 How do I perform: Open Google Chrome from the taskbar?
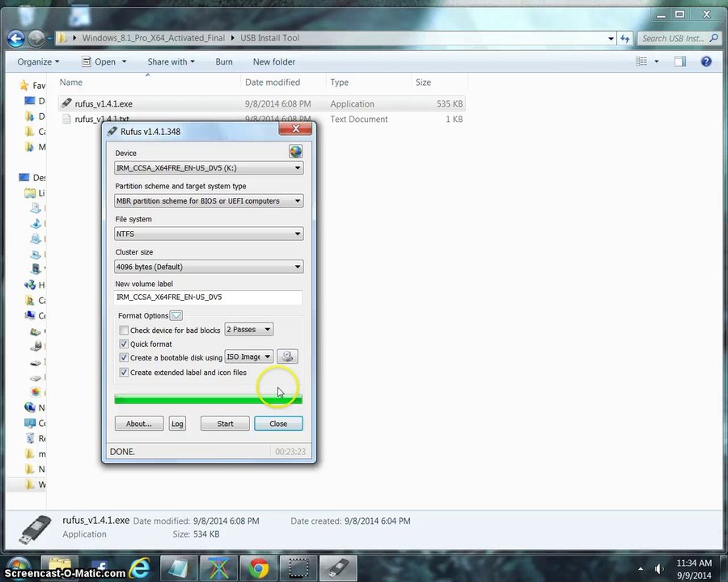pos(259,568)
